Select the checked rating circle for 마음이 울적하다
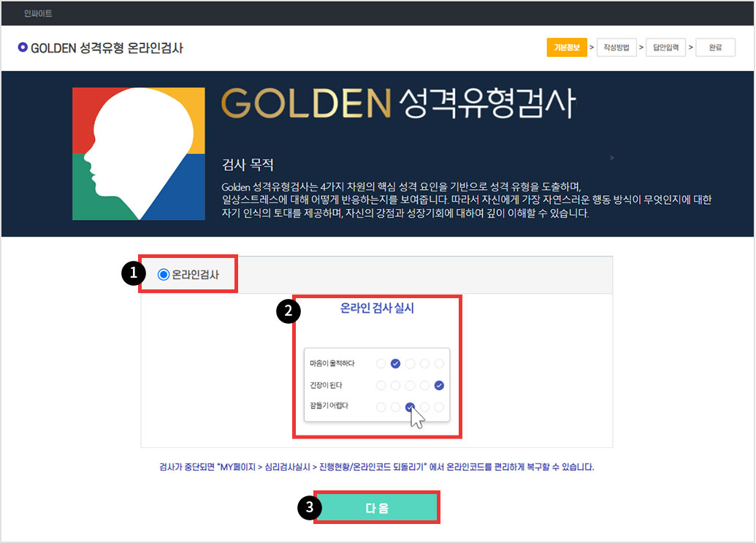This screenshot has width=756, height=543. coord(395,363)
